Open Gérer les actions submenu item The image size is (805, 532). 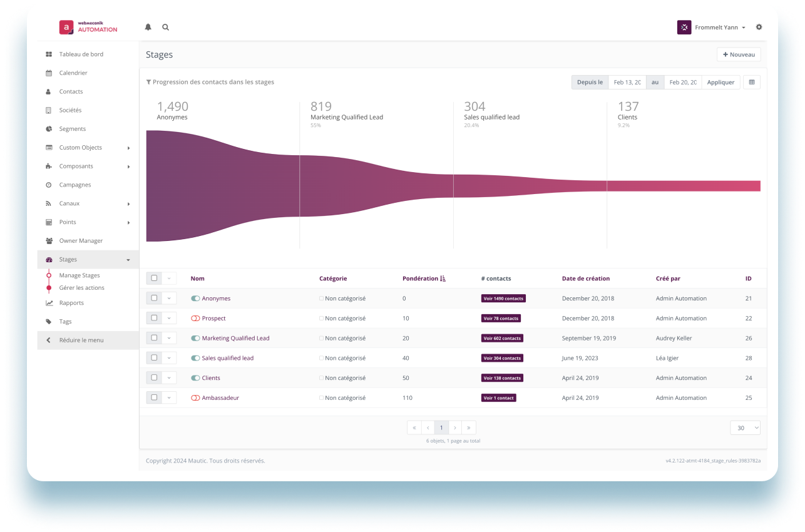(x=82, y=288)
